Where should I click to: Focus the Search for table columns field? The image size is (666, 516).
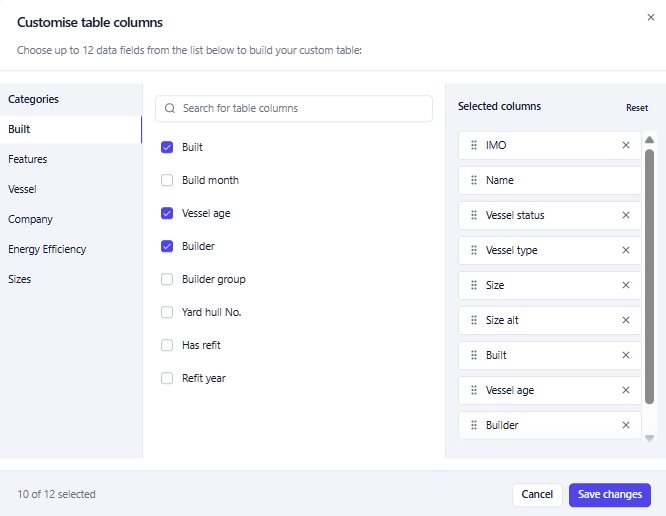(x=294, y=108)
